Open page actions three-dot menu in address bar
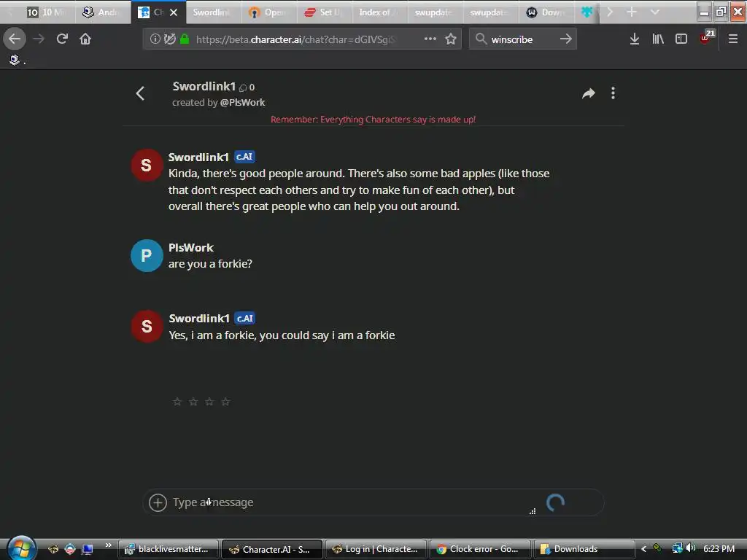Screen dimensions: 747x560 tap(430, 39)
